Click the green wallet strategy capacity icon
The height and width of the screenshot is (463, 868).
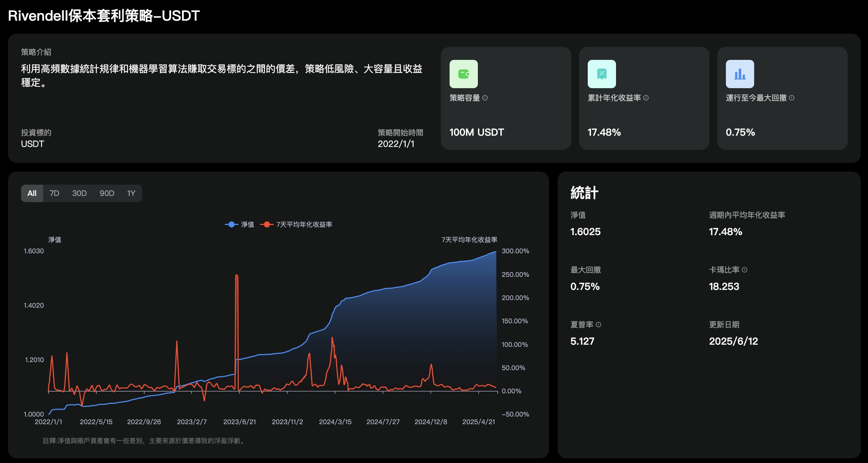pyautogui.click(x=463, y=74)
